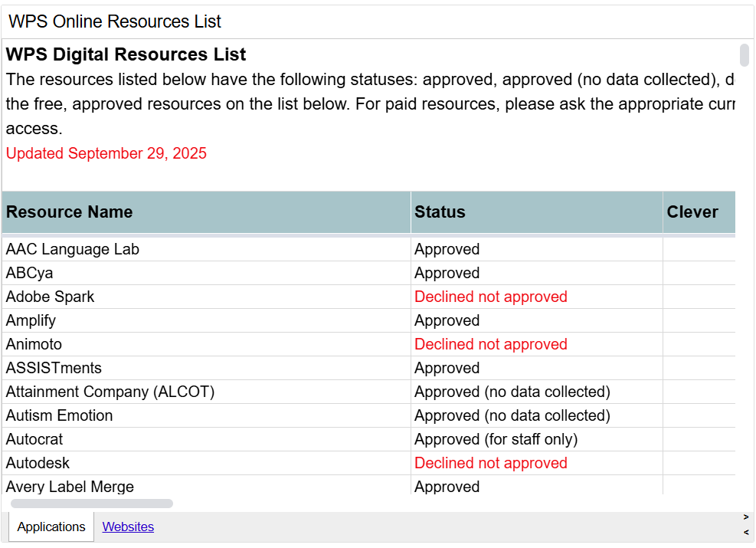Click the sheet tabs scroll right arrow
This screenshot has width=756, height=548.
point(746,517)
